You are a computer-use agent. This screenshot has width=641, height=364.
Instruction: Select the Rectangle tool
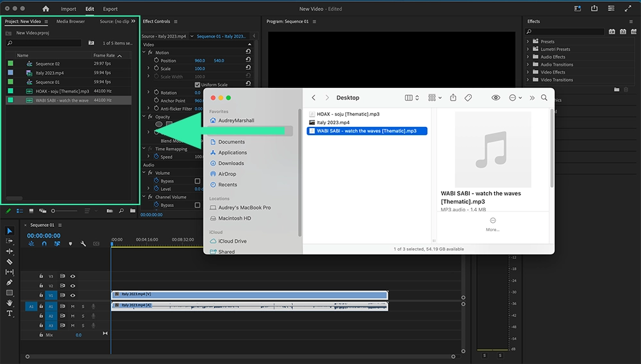10,292
